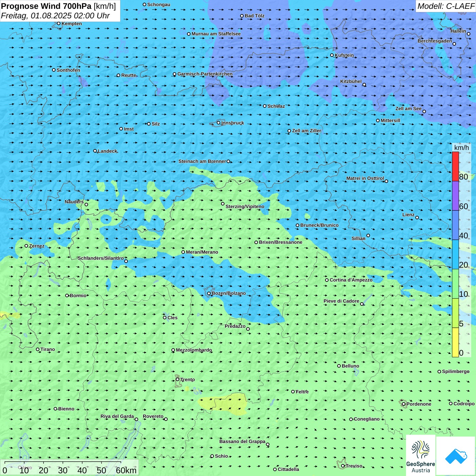
Task: Click the 'Cittadella' label
Action: tap(289, 469)
